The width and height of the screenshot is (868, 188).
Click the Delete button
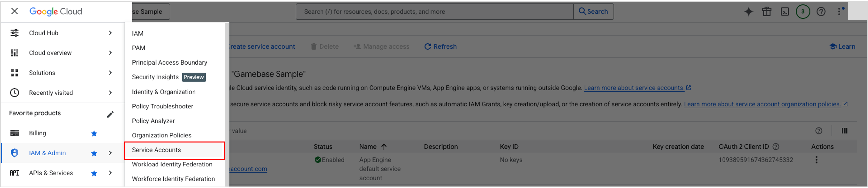(324, 47)
